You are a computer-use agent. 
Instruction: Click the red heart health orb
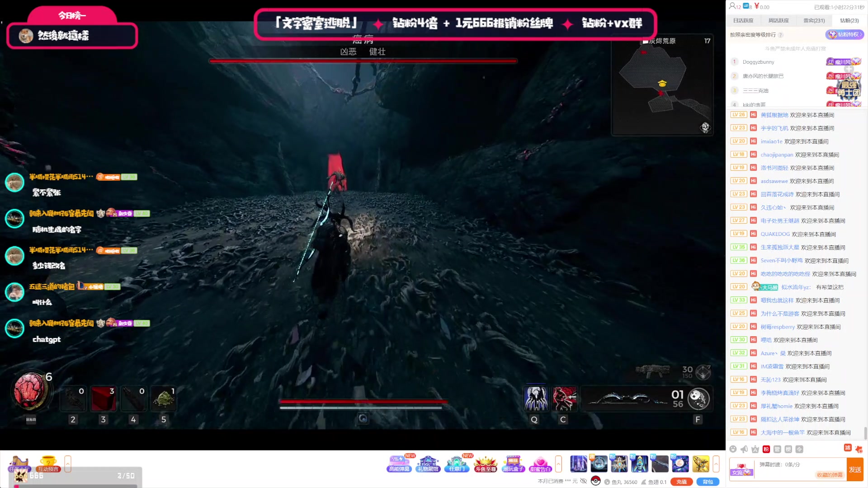30,390
